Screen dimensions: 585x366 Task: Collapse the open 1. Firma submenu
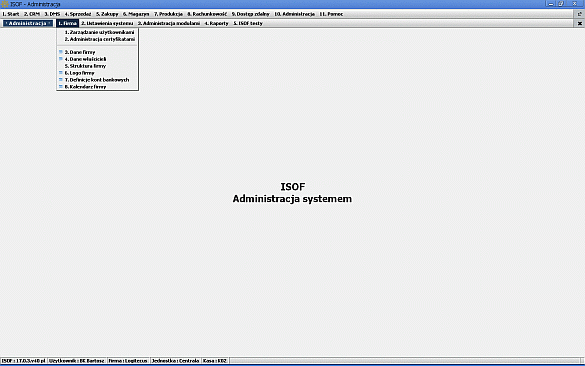(68, 23)
